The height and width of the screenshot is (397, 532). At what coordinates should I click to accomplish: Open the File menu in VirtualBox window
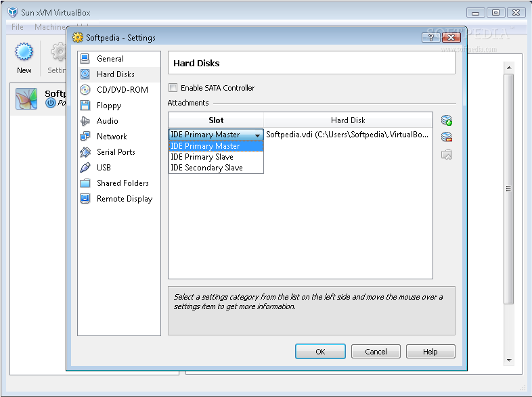pos(18,27)
